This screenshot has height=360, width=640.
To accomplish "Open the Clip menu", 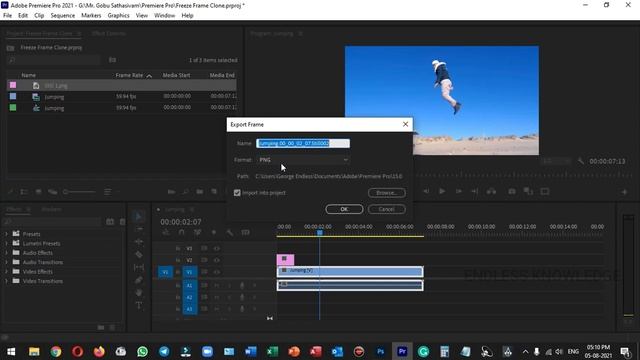I will click(39, 16).
